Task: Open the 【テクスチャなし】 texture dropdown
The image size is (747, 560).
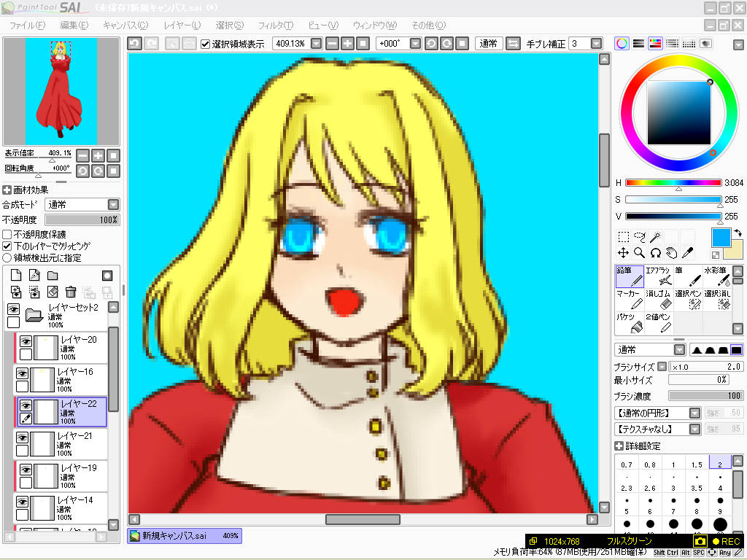Action: 695,429
